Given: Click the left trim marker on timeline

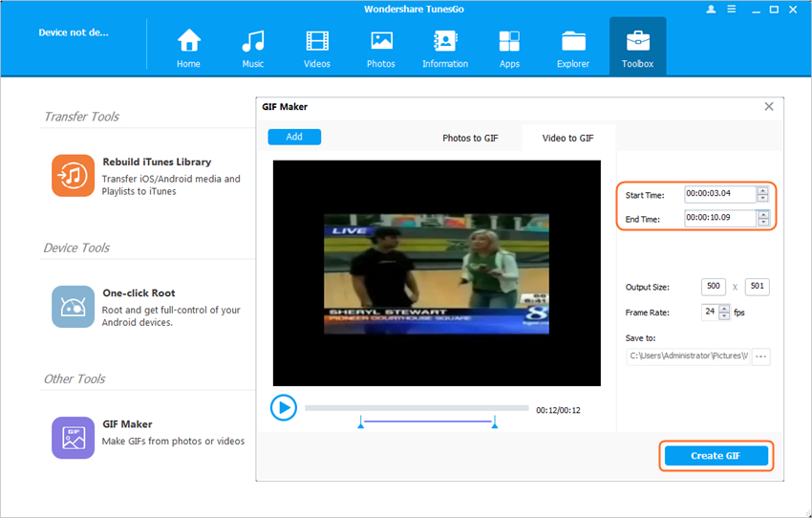Looking at the screenshot, I should (x=361, y=422).
